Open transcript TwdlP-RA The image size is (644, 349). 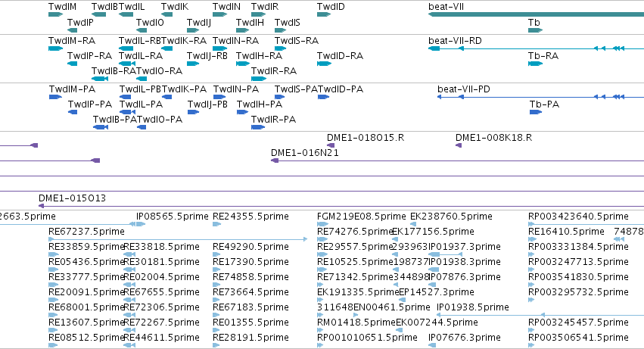tap(89, 56)
